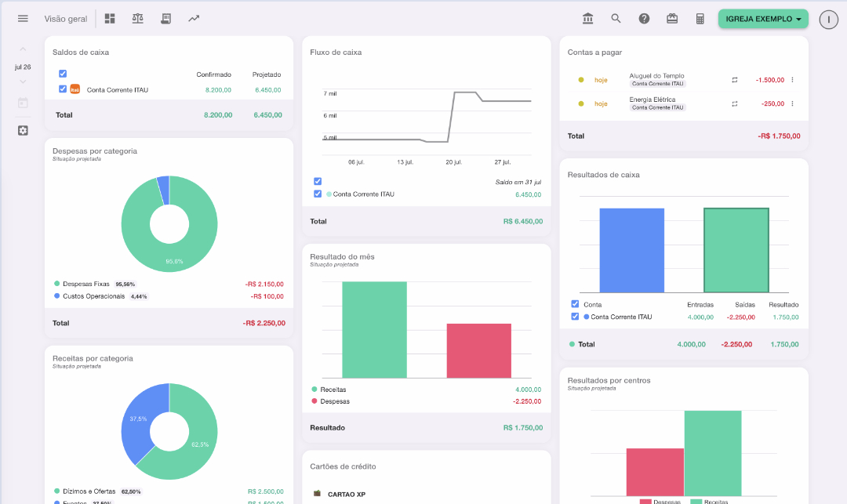Open the dashboard grid view icon
847x504 pixels.
110,18
